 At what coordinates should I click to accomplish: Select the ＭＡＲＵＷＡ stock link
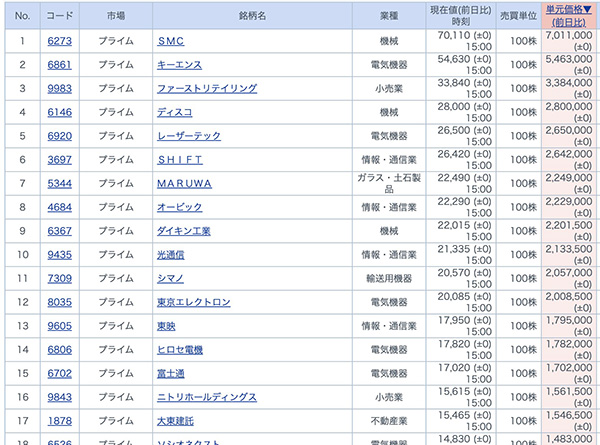[x=185, y=183]
